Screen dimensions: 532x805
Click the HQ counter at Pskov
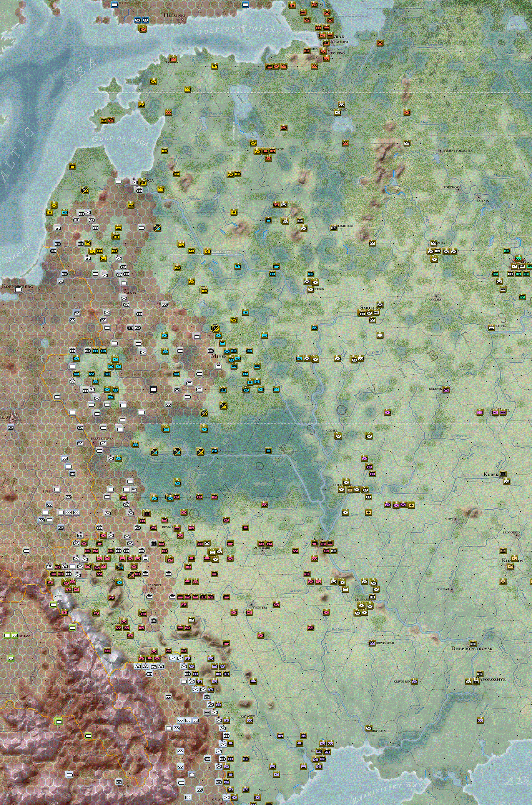(x=272, y=151)
